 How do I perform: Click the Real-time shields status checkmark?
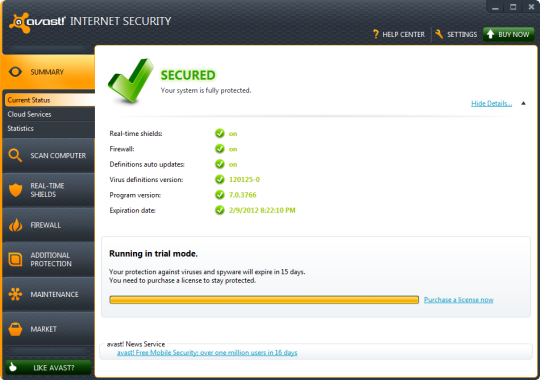(x=220, y=133)
